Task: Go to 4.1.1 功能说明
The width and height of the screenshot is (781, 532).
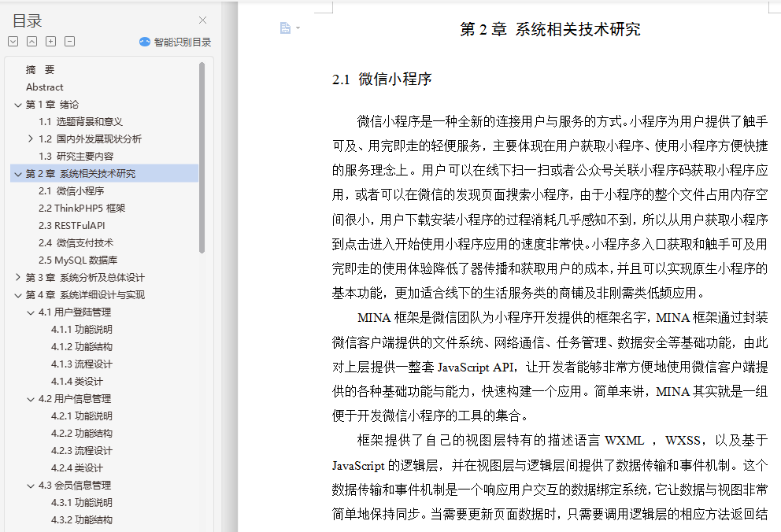Action: click(82, 330)
